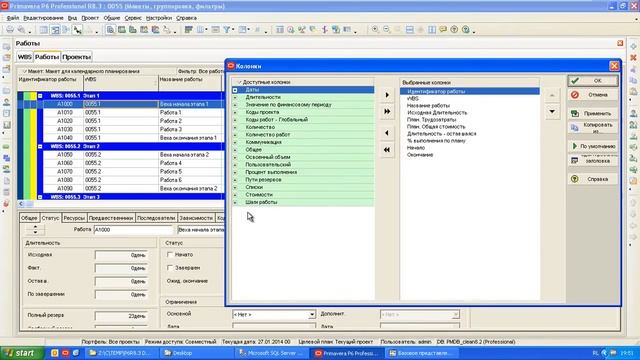Select Исходная Длительность in selected columns
640x360 pixels.
437,113
